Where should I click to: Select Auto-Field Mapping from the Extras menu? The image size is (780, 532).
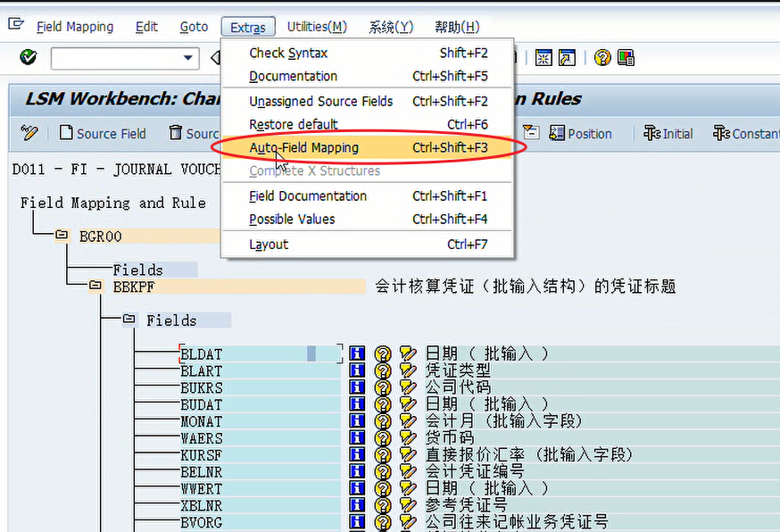coord(305,147)
